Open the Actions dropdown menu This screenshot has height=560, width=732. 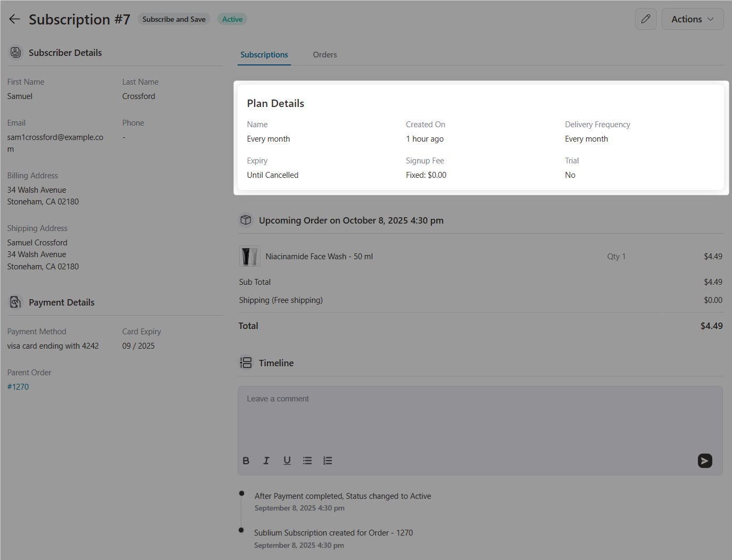coord(693,19)
